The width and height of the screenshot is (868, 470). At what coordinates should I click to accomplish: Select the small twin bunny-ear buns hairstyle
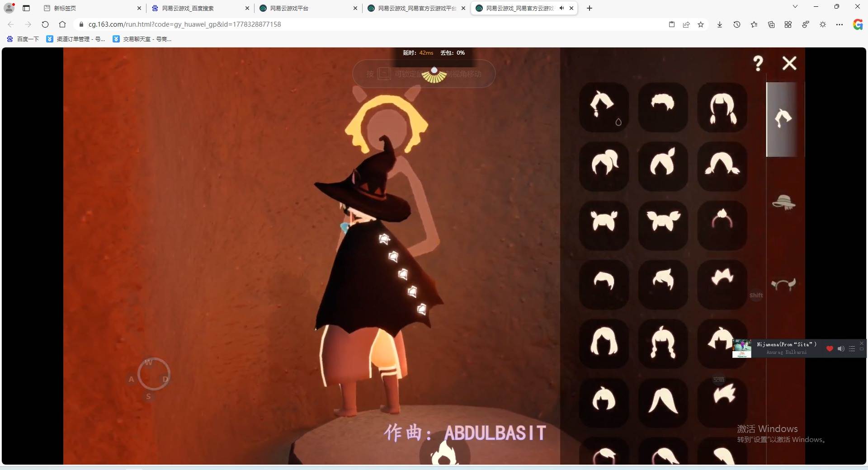[x=604, y=226]
